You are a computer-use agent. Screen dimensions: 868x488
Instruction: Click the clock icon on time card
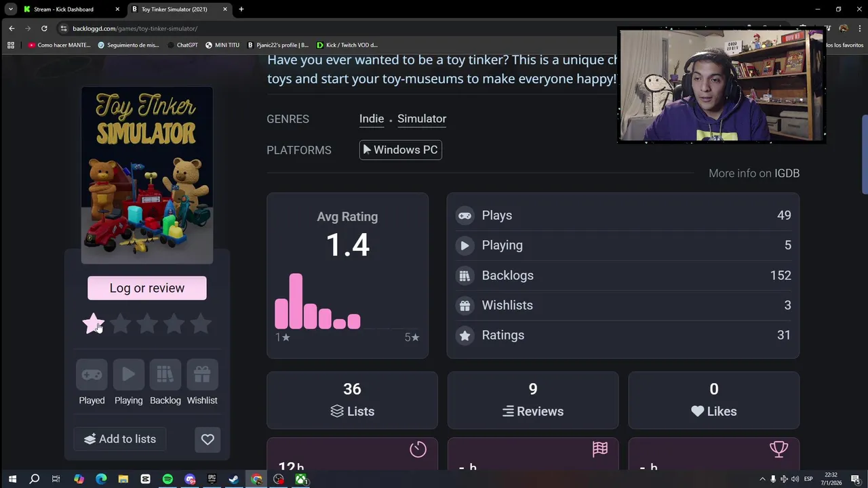coord(418,449)
